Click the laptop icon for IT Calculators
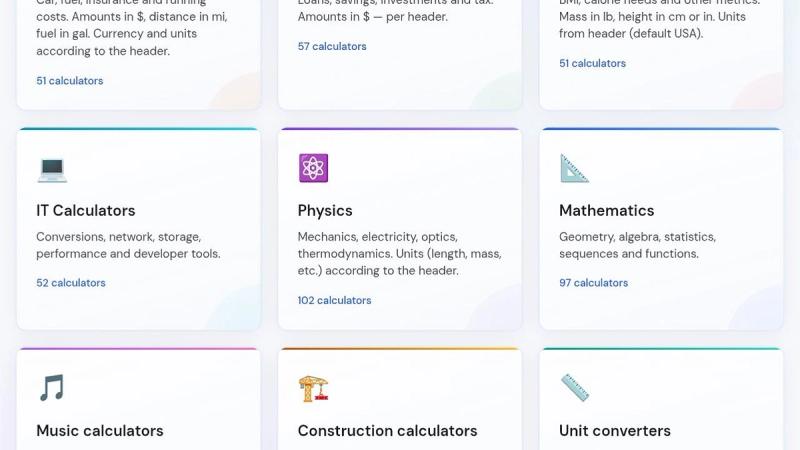800x450 pixels. coord(52,169)
